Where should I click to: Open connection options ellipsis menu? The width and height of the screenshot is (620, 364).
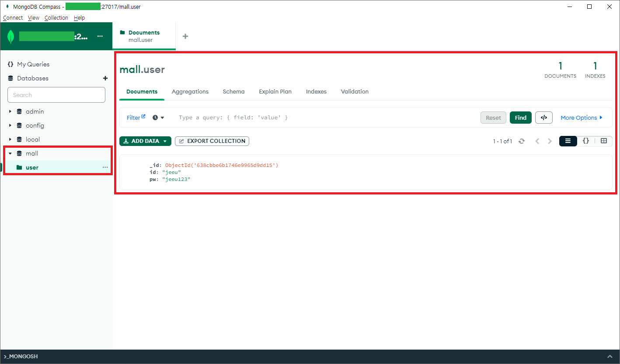(100, 36)
